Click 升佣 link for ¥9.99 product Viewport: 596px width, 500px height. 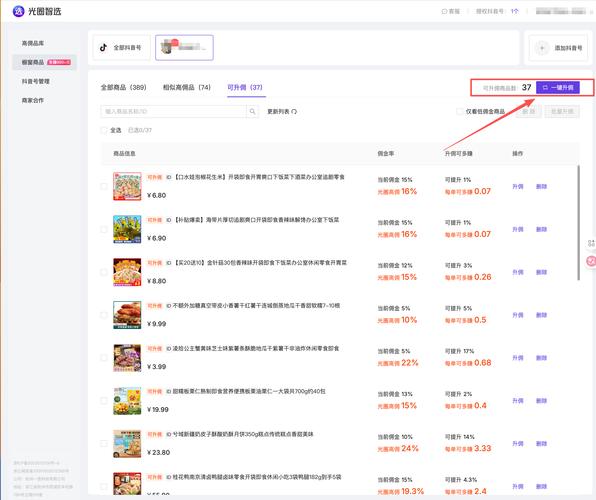click(x=518, y=315)
